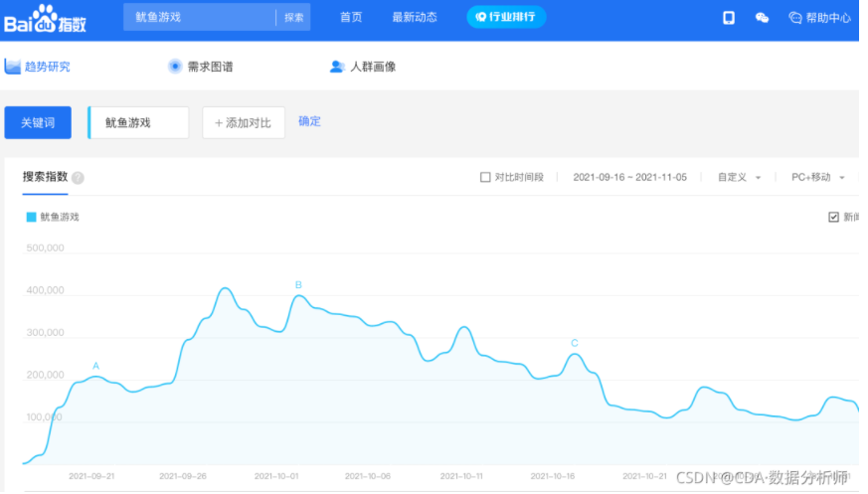Screen dimensions: 868x494
Task: Open the mobile device icon in header
Action: pyautogui.click(x=729, y=18)
